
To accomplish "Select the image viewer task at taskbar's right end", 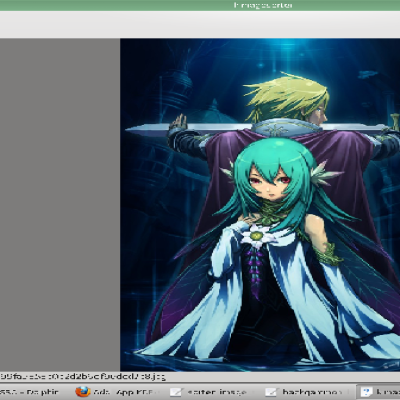I will [379, 392].
